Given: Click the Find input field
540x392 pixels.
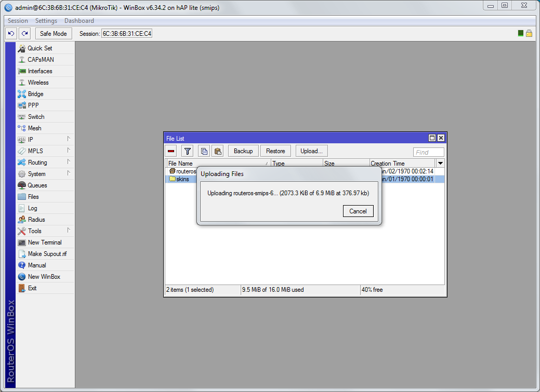Looking at the screenshot, I should [x=428, y=152].
